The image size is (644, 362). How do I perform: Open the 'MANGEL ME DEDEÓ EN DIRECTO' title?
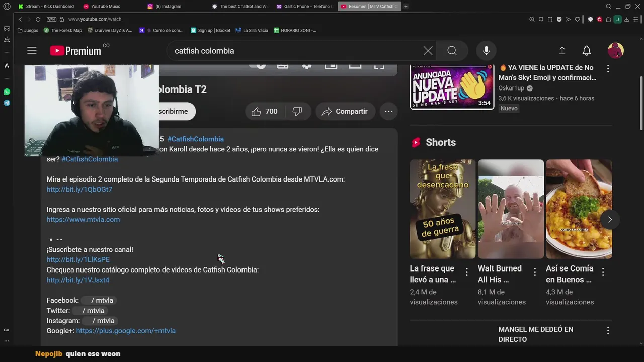535,334
